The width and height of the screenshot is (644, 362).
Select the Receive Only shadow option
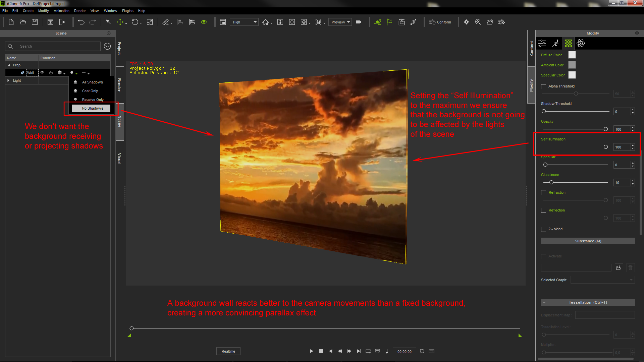click(x=93, y=100)
